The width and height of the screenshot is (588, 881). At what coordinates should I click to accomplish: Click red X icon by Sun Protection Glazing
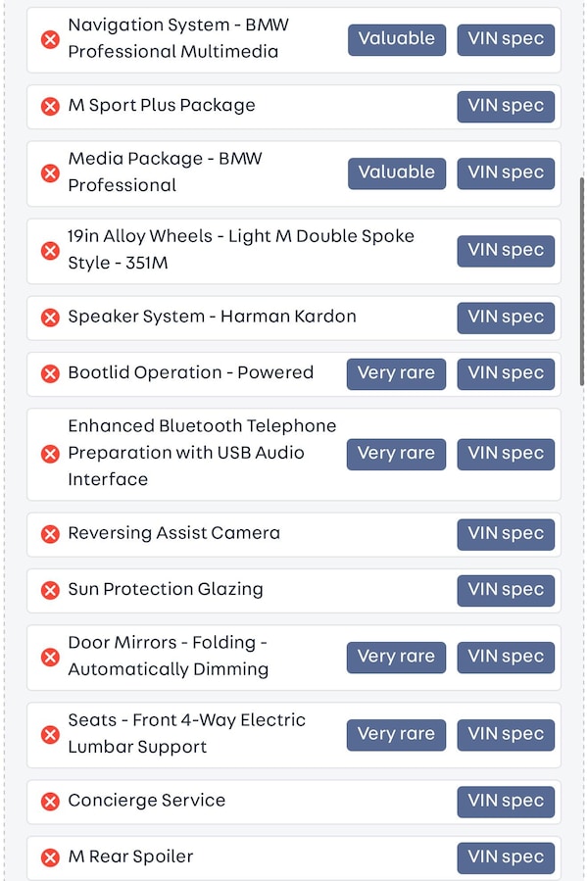50,590
